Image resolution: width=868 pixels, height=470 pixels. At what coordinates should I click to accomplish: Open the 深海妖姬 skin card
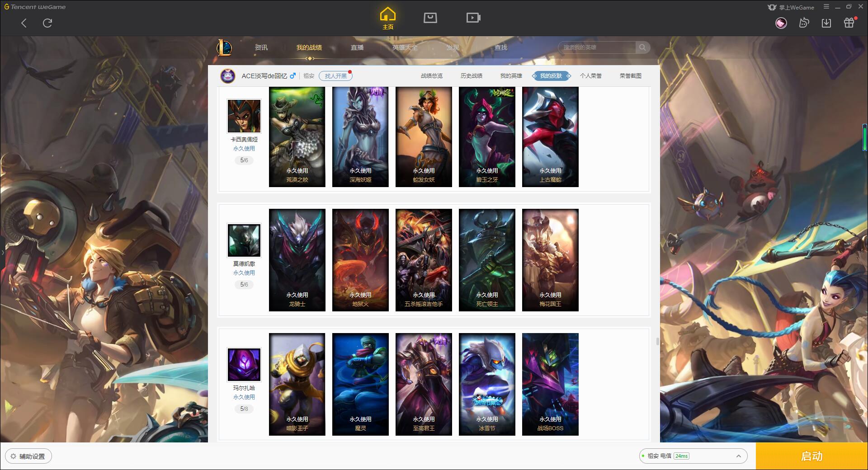360,137
